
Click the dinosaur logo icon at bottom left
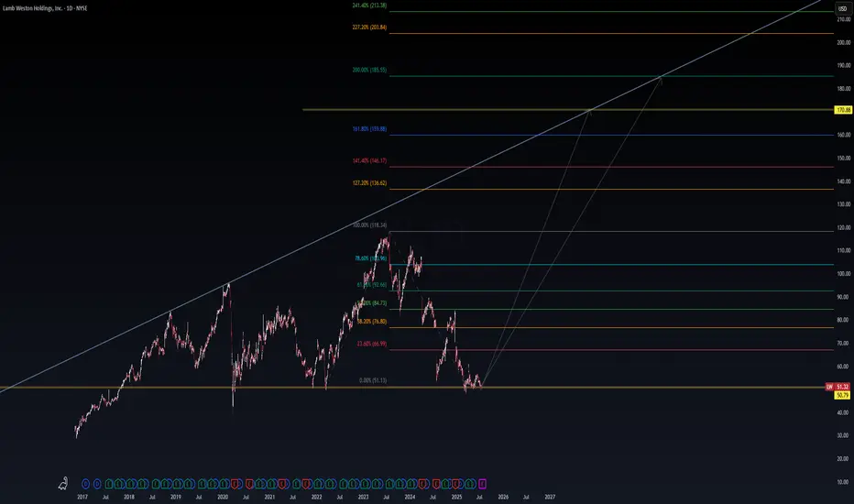pyautogui.click(x=63, y=483)
